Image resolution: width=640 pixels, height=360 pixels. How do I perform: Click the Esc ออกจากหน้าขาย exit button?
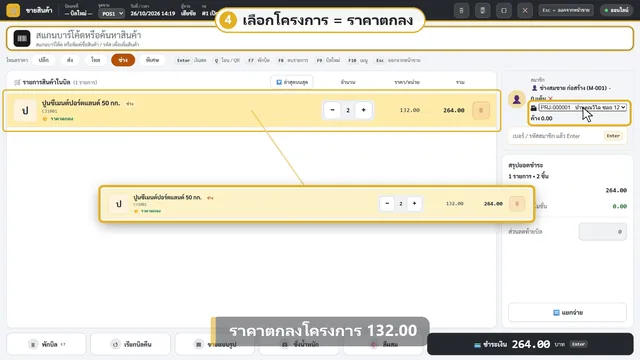566,10
